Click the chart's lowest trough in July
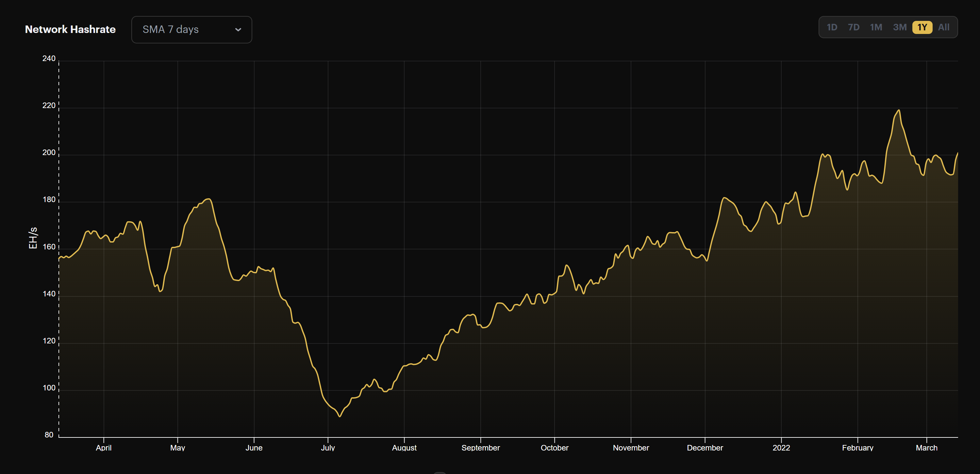Image resolution: width=980 pixels, height=474 pixels. [x=340, y=416]
